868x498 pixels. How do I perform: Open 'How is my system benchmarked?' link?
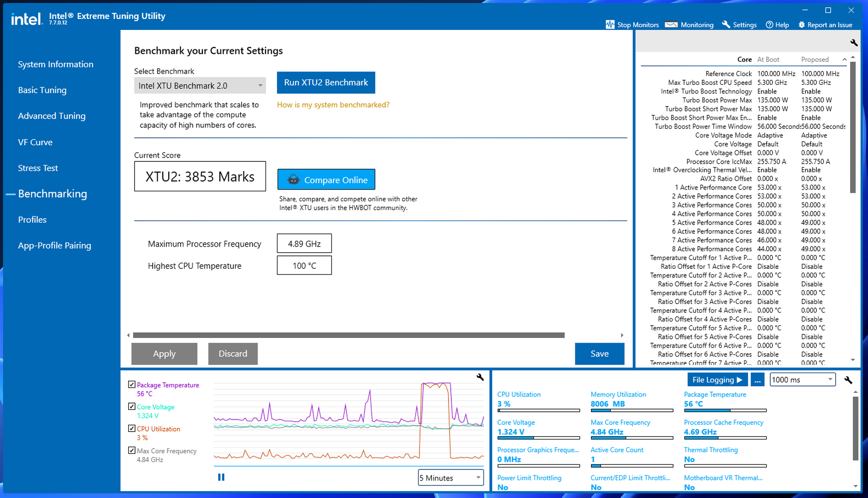[x=333, y=105]
